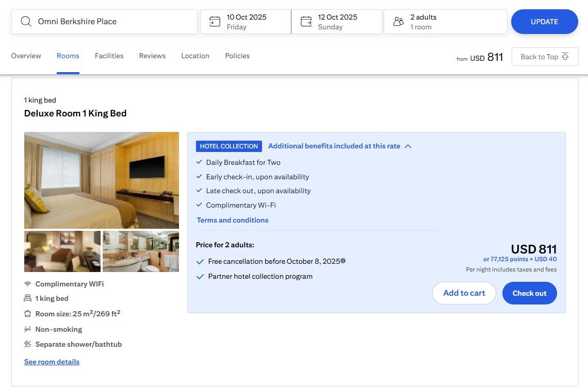The image size is (588, 390).
Task: Open the Location tab
Action: 195,56
